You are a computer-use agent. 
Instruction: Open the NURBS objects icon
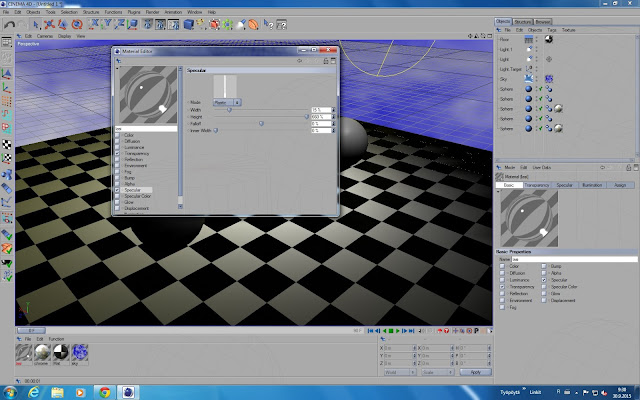point(214,24)
